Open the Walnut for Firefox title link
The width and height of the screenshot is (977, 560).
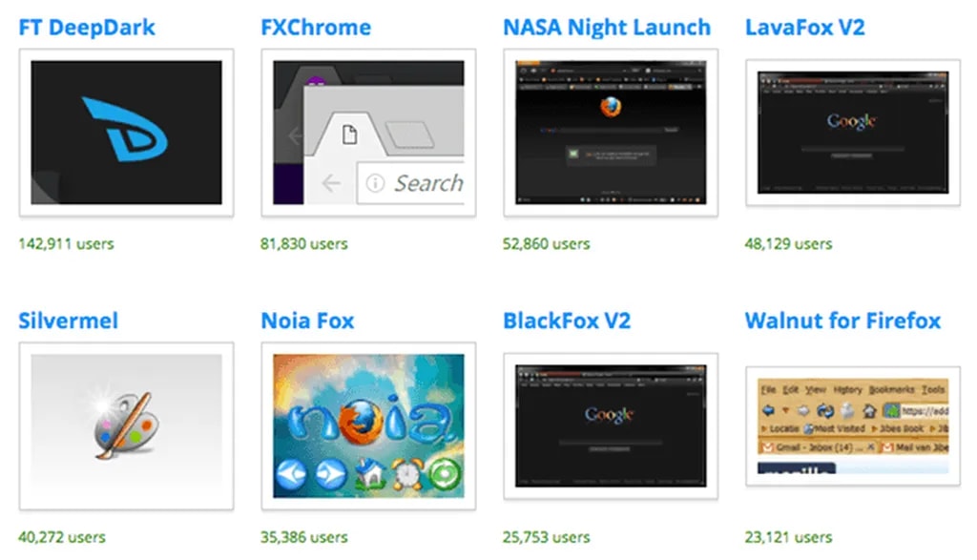[842, 321]
